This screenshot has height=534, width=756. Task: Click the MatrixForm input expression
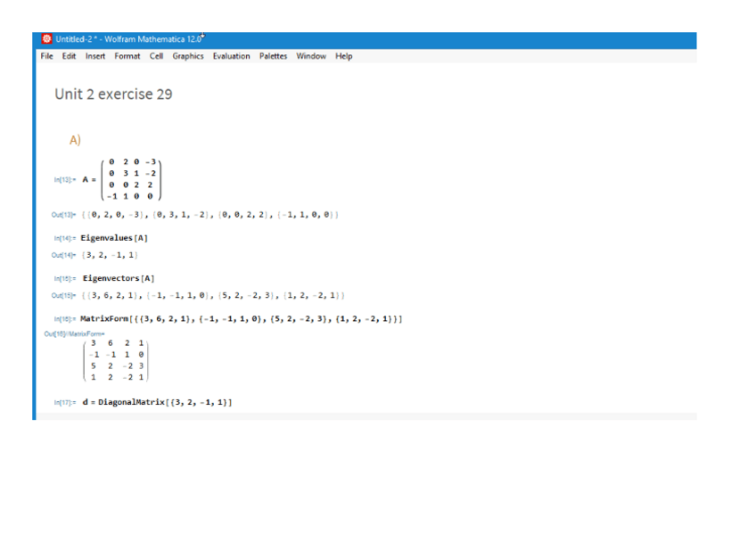coord(241,319)
